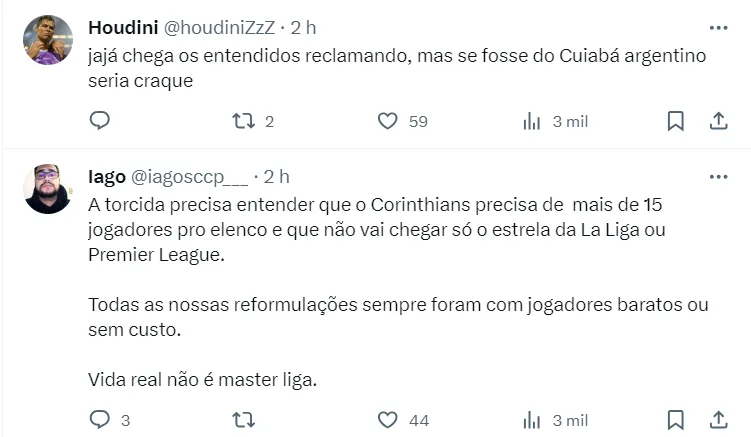Share Iago's tweet
This screenshot has width=751, height=437.
[718, 420]
